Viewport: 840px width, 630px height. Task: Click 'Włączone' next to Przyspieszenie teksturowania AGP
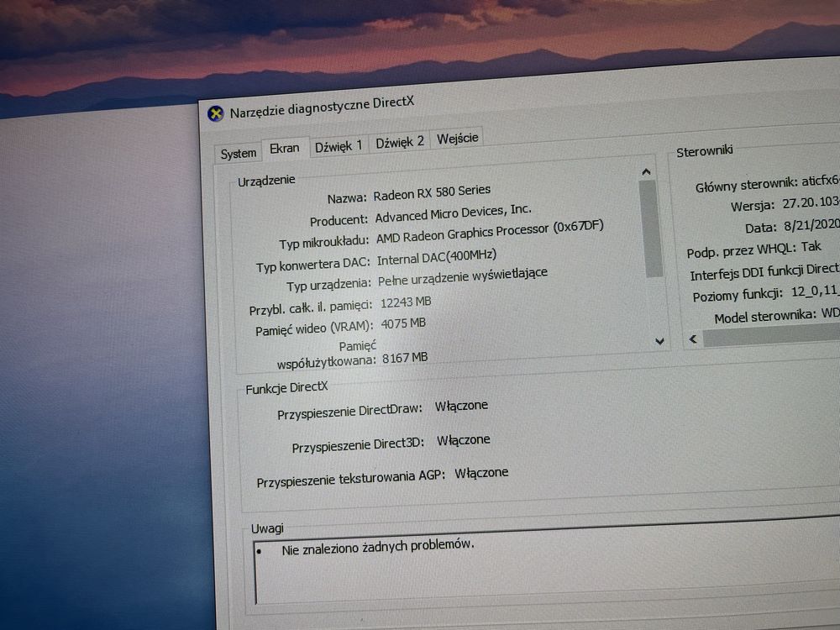point(481,473)
